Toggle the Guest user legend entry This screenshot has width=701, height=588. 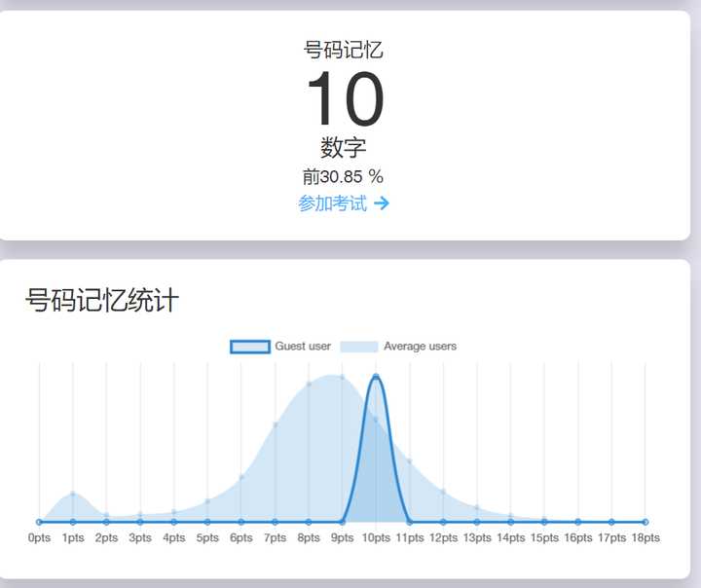click(280, 347)
